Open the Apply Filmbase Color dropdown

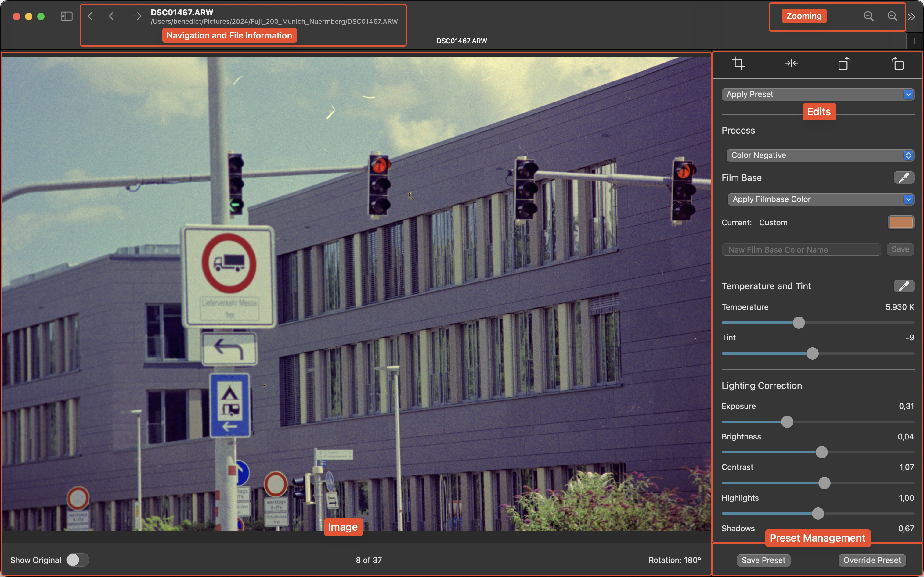click(820, 199)
